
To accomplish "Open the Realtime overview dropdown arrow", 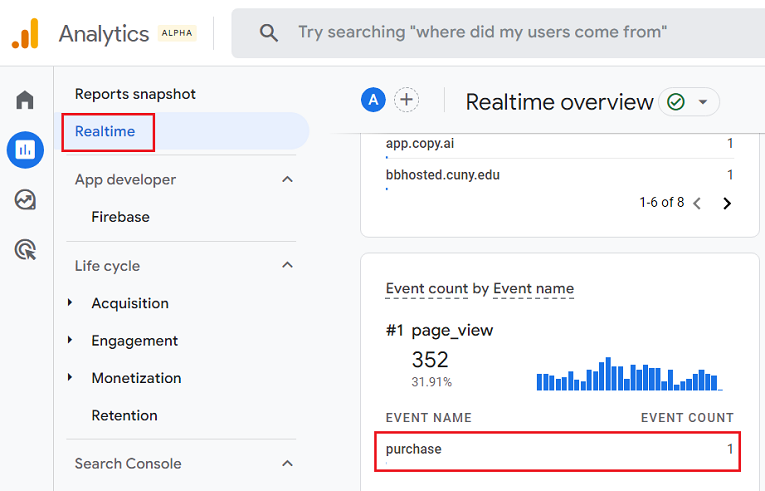I will pyautogui.click(x=703, y=102).
